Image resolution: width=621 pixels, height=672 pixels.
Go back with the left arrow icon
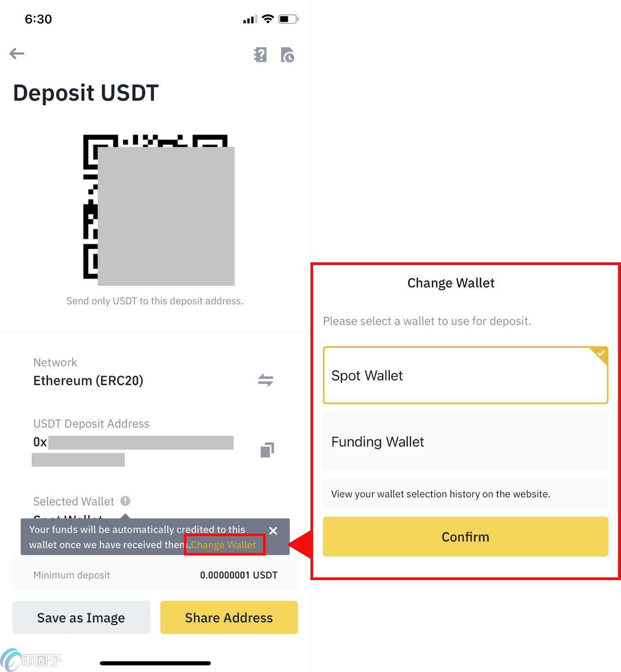point(17,53)
